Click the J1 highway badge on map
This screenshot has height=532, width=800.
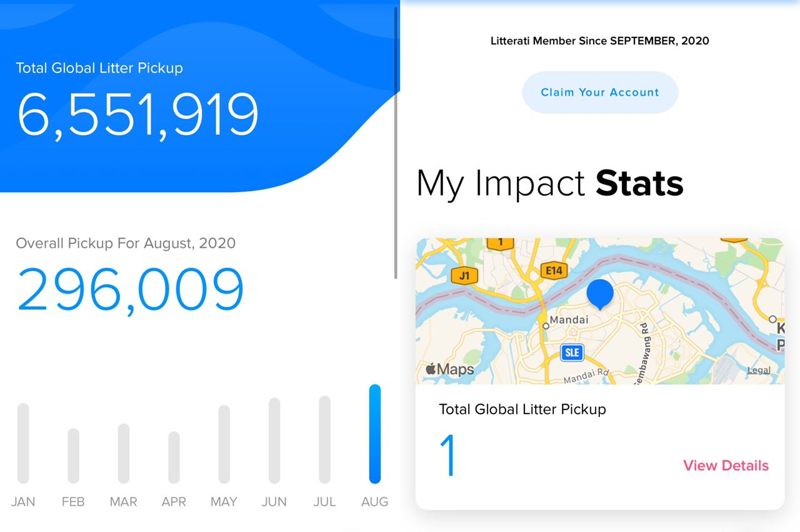(x=464, y=275)
